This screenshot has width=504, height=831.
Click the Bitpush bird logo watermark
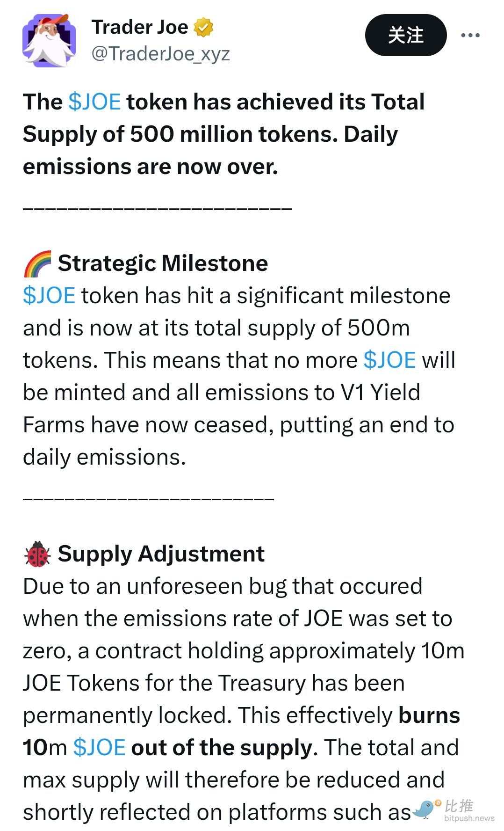click(x=426, y=809)
